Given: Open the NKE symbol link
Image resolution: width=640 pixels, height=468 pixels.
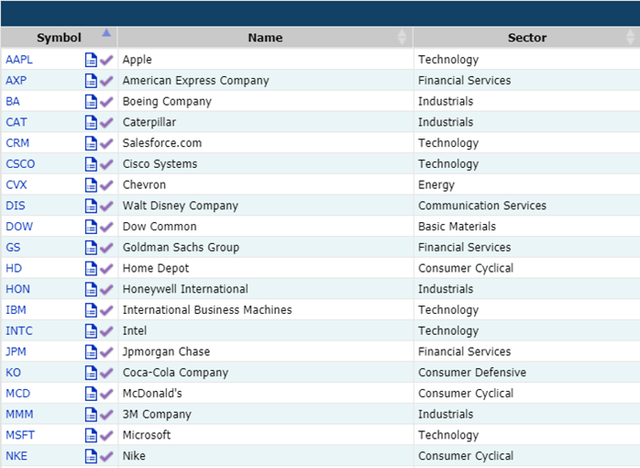Looking at the screenshot, I should [17, 456].
